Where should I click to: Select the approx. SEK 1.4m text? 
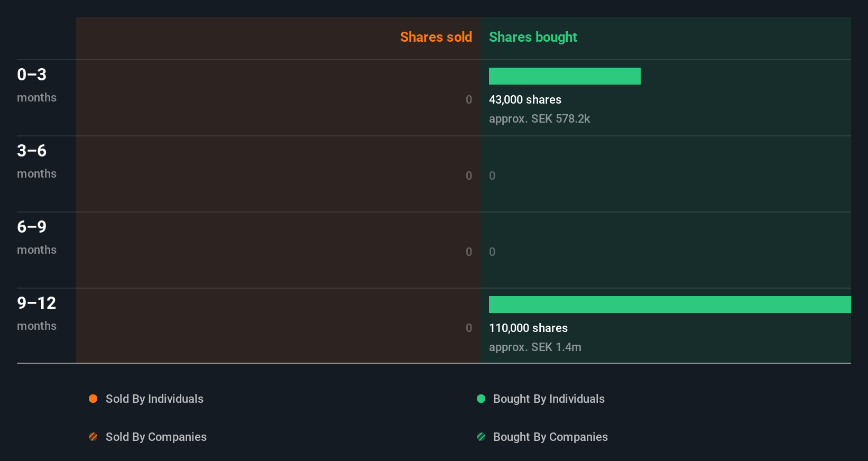[535, 347]
